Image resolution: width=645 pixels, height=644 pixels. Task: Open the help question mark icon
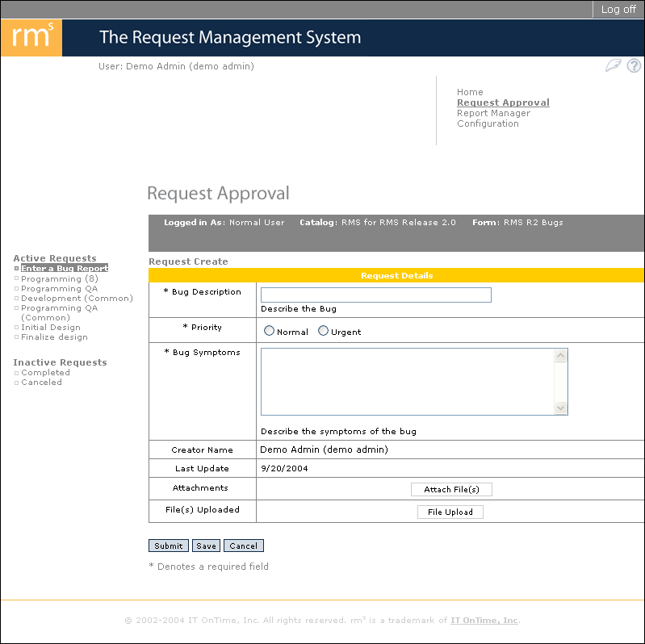tap(634, 66)
